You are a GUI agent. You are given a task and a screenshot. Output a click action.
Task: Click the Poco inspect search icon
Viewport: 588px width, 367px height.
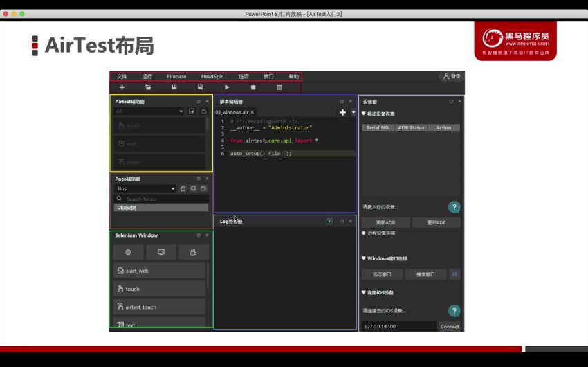click(194, 188)
